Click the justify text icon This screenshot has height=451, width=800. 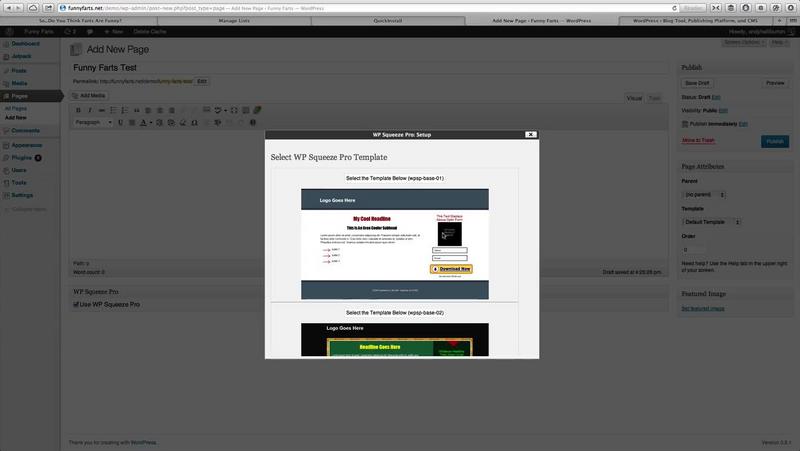pyautogui.click(x=132, y=122)
